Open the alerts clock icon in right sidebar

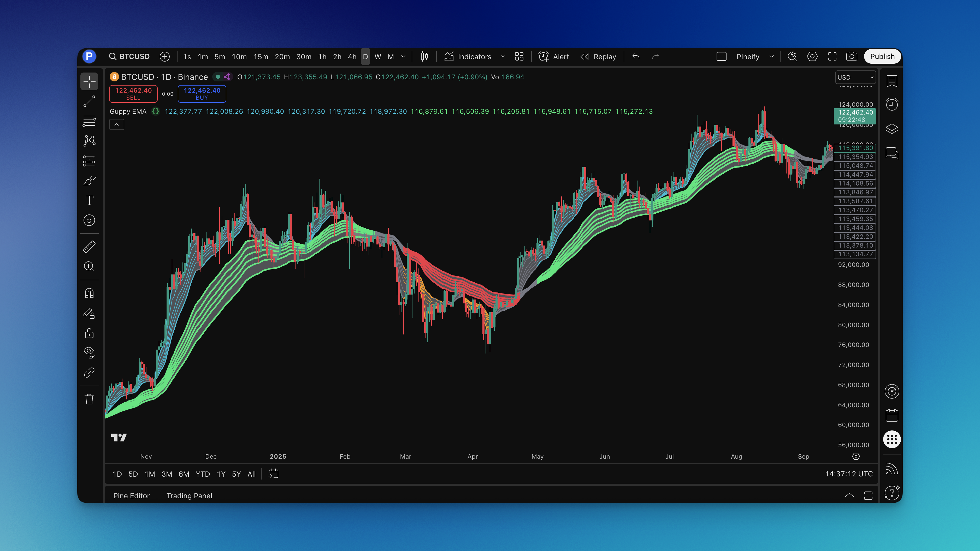[x=892, y=105]
